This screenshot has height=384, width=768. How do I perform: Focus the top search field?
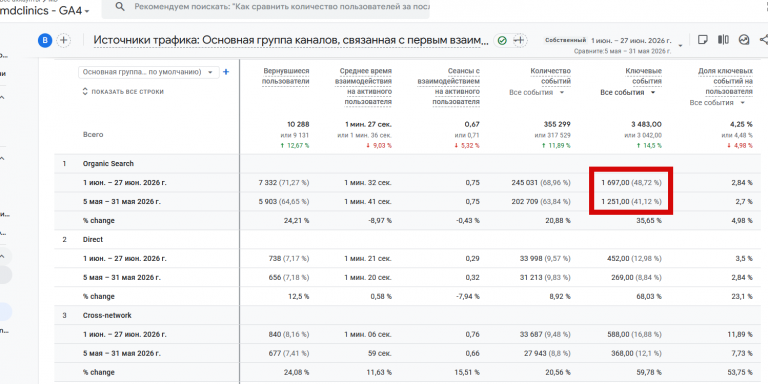point(265,7)
